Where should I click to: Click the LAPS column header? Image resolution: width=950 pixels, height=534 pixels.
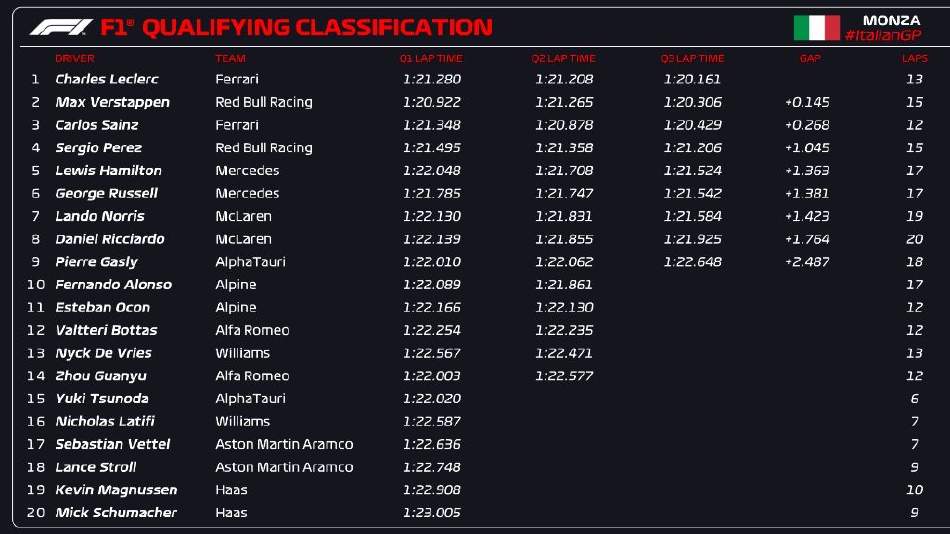(x=914, y=59)
